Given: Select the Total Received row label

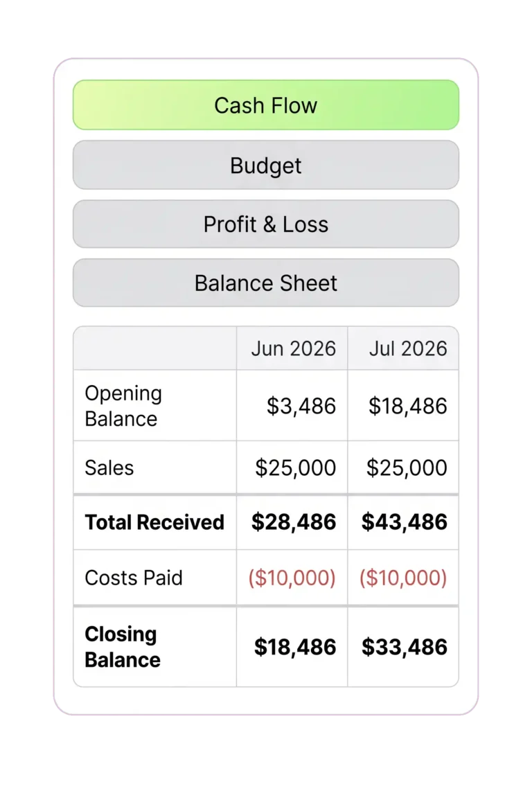Looking at the screenshot, I should (154, 522).
